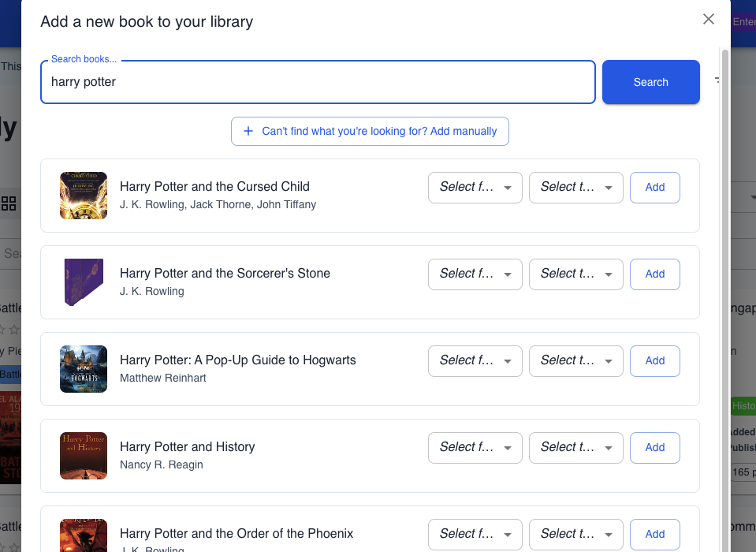This screenshot has width=756, height=552.
Task: Add Harry Potter and History
Action: (655, 447)
